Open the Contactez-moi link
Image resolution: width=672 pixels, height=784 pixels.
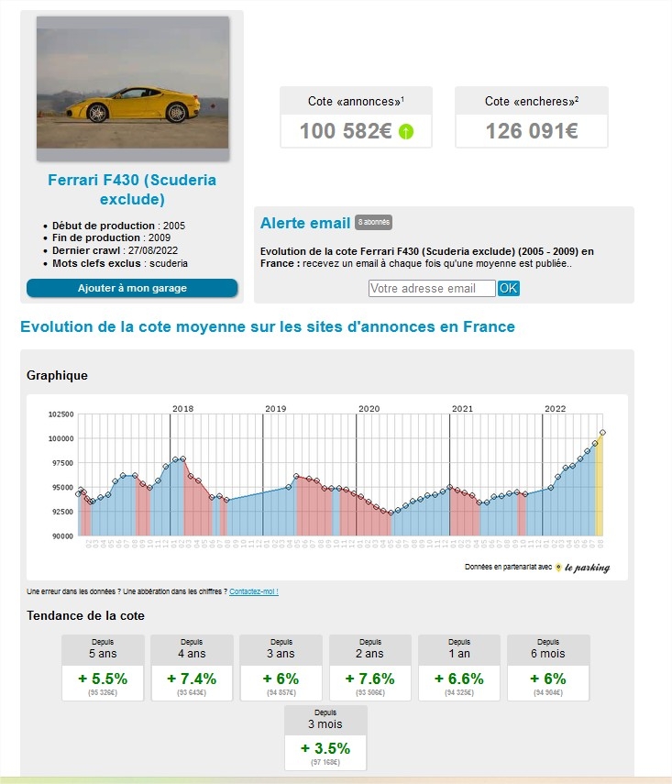pos(254,591)
